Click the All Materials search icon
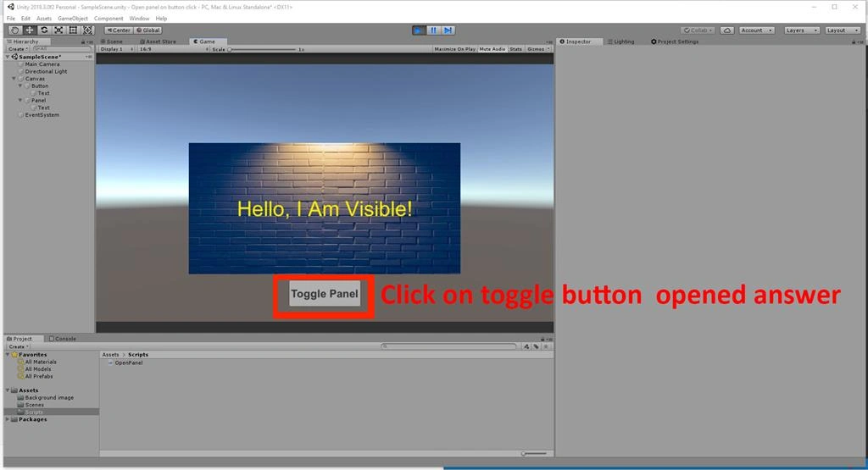Viewport: 868px width, 470px height. click(20, 362)
